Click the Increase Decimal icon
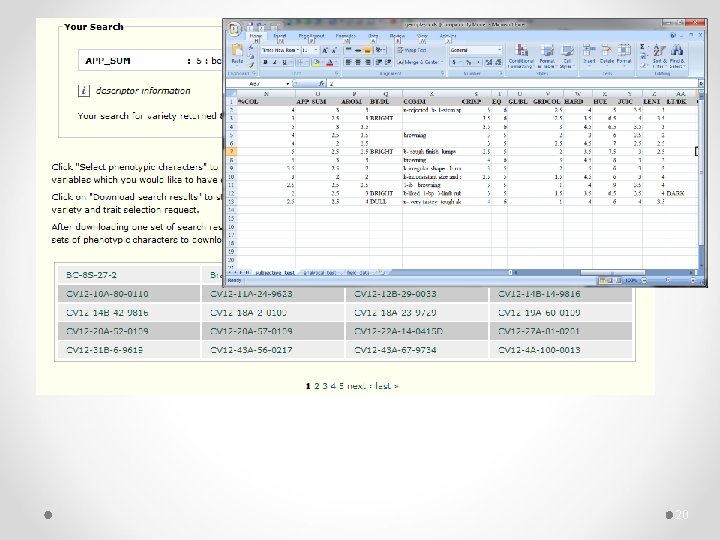Image resolution: width=720 pixels, height=540 pixels. point(488,62)
